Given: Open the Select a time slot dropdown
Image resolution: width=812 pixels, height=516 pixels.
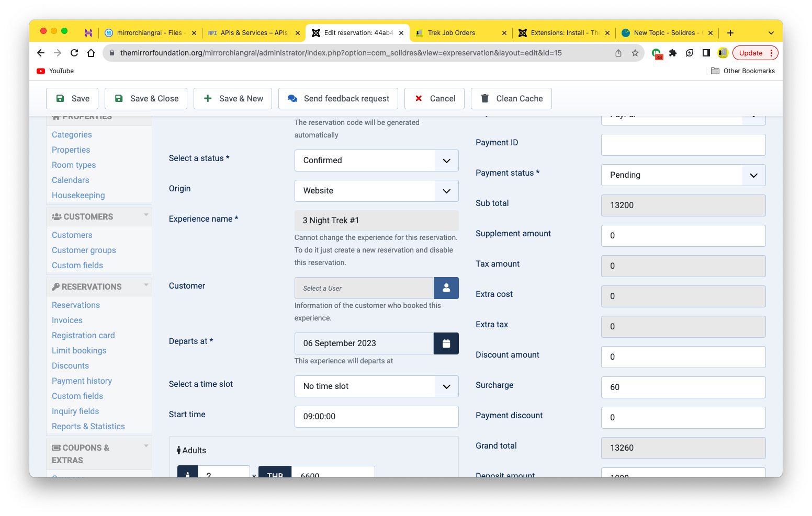Looking at the screenshot, I should coord(376,386).
